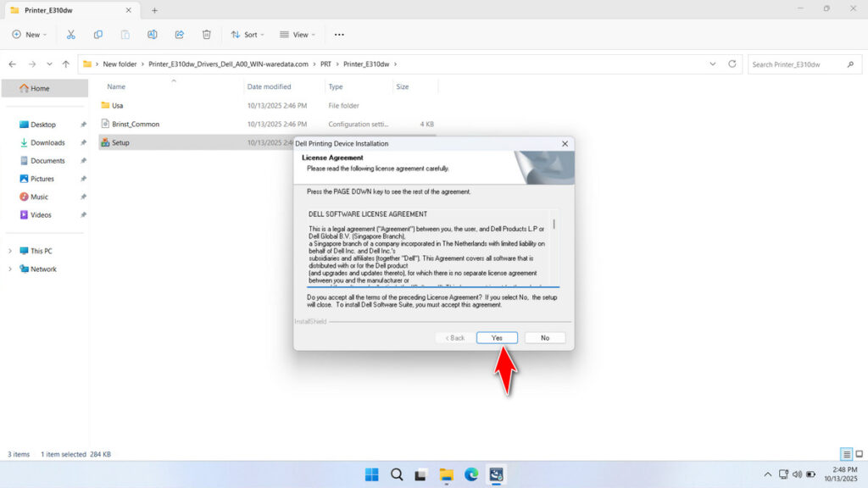This screenshot has width=868, height=488.
Task: Switch to details view layout icon
Action: [846, 454]
